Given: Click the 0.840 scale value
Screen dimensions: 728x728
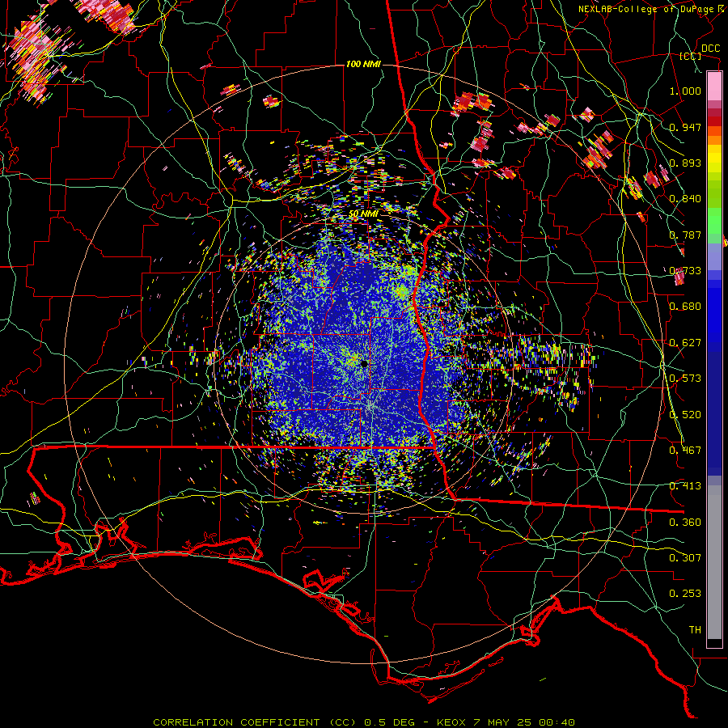Looking at the screenshot, I should 685,199.
